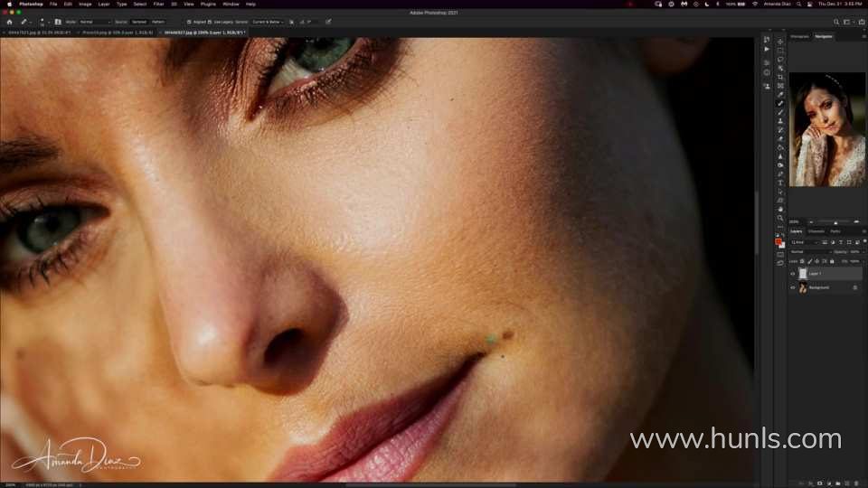This screenshot has width=868, height=488.
Task: Toggle layer filter on/off switch
Action: pos(864,241)
